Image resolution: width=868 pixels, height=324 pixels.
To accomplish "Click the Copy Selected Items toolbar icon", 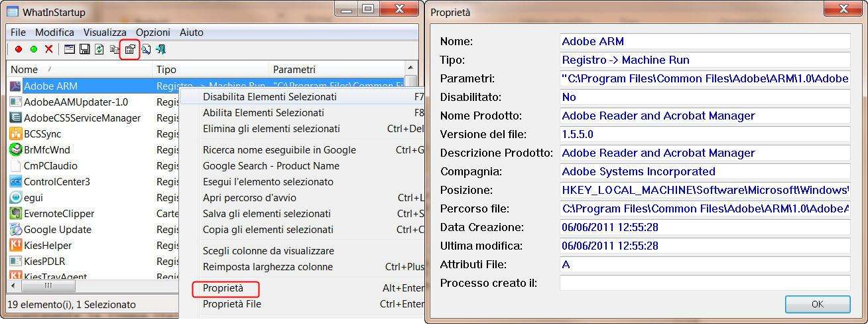I will pyautogui.click(x=115, y=49).
